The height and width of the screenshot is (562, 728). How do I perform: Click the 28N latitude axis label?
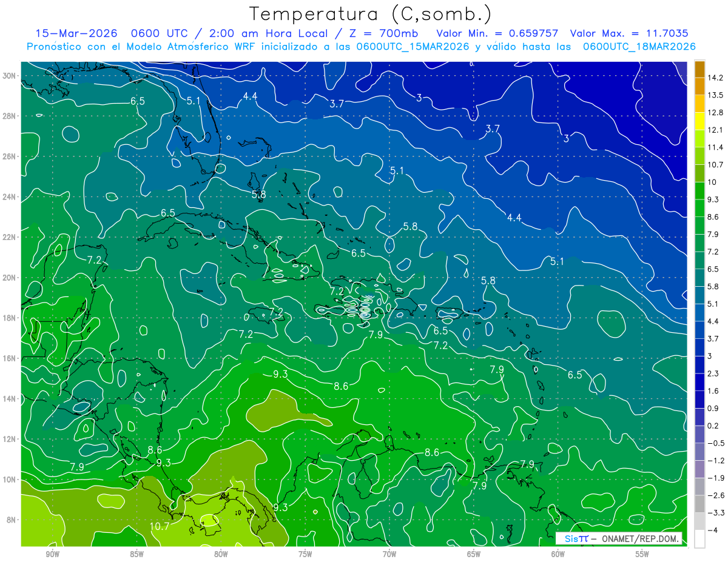tap(10, 116)
